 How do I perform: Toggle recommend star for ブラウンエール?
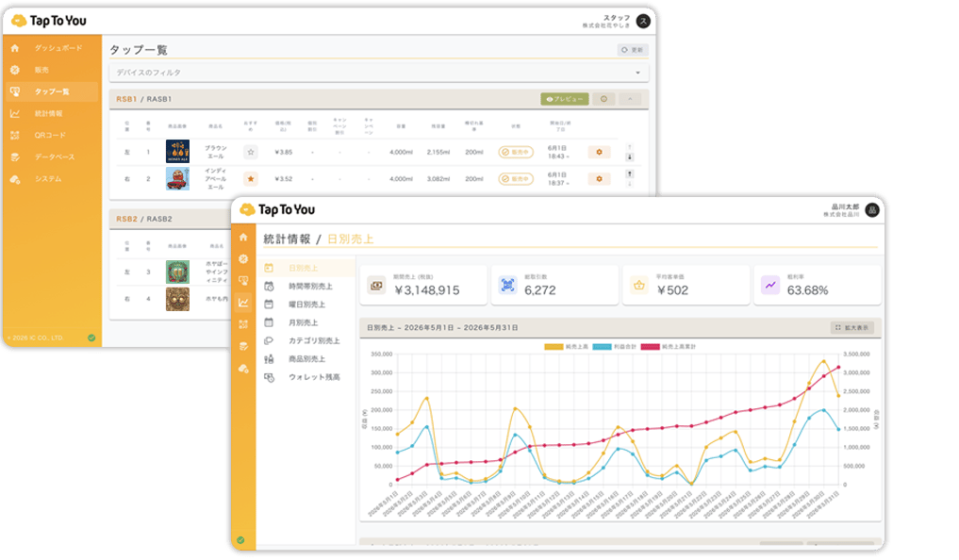click(x=250, y=152)
